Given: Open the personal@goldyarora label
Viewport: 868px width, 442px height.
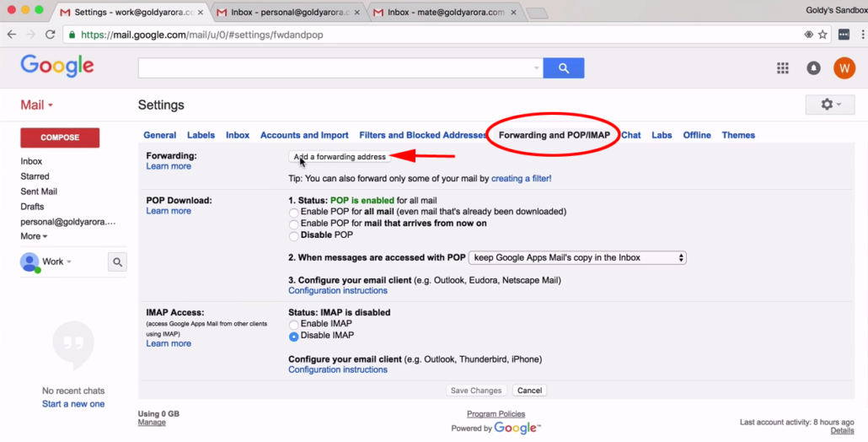Looking at the screenshot, I should pyautogui.click(x=68, y=222).
